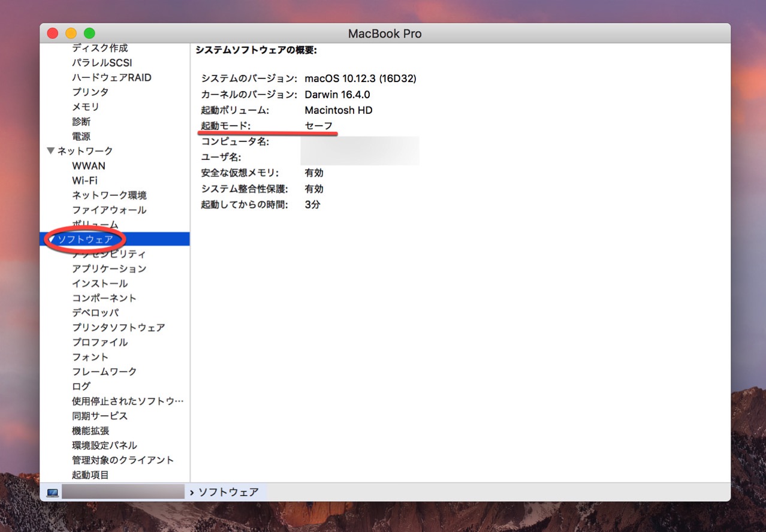Screen dimensions: 766x532
Task: Open プリンタ hardware entry
Action: click(91, 92)
